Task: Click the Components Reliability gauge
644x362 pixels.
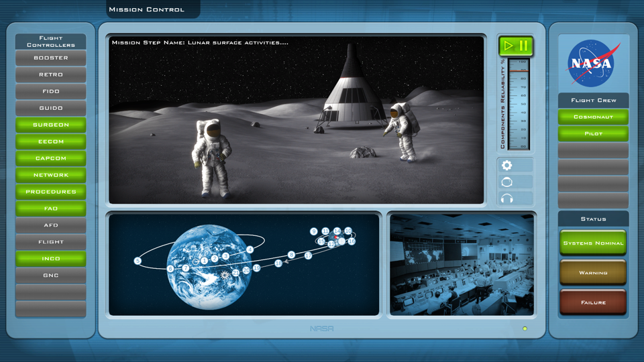Action: pos(518,104)
